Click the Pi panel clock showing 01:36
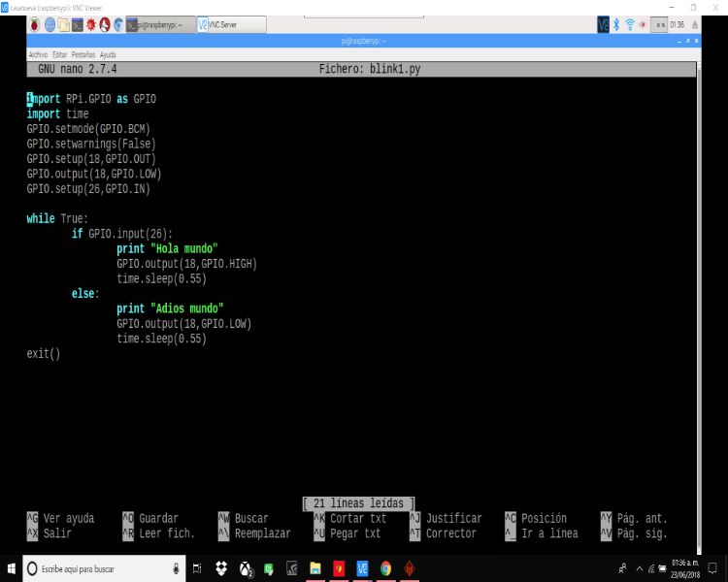The height and width of the screenshot is (582, 728). (x=676, y=25)
